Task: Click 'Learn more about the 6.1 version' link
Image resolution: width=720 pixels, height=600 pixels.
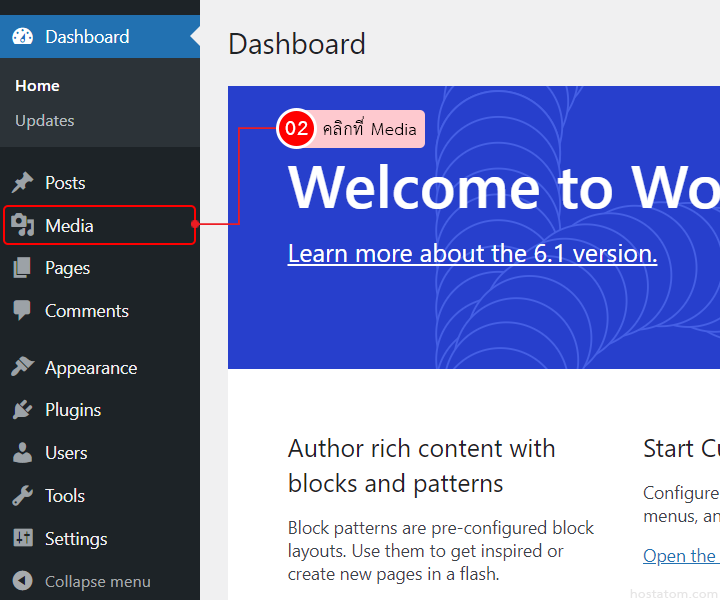Action: tap(472, 254)
